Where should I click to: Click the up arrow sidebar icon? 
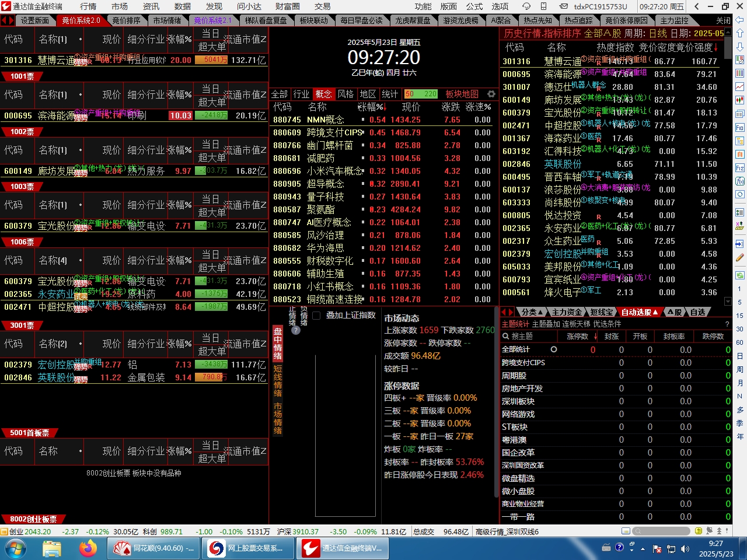click(740, 33)
